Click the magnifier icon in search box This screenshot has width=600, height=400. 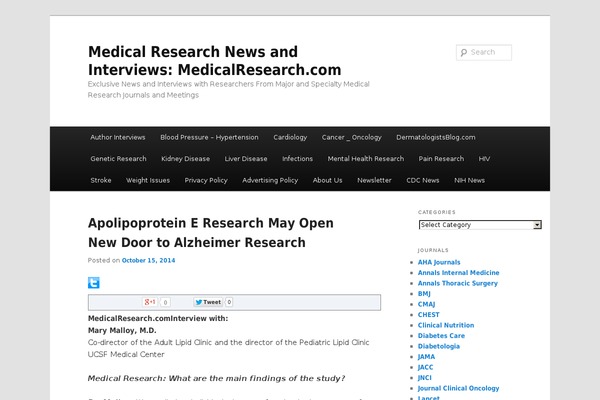coord(464,52)
